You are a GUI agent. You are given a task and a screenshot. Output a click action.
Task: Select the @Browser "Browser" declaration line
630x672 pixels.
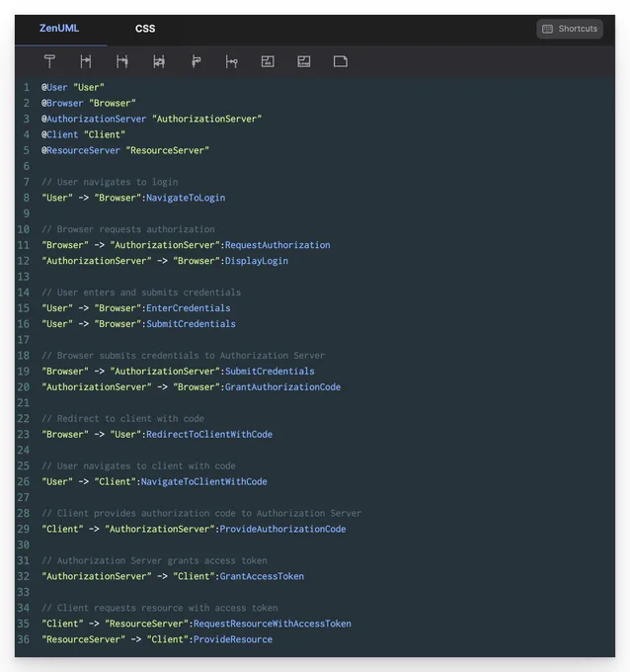point(89,104)
